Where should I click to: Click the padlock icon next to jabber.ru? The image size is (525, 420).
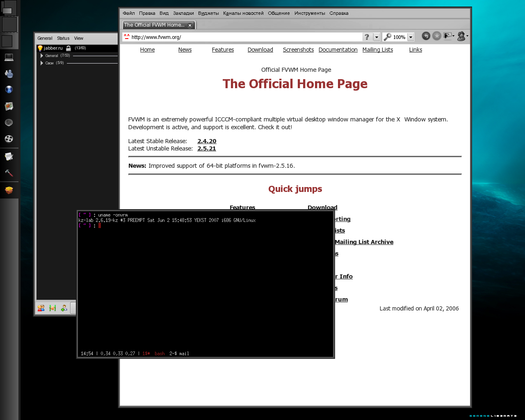68,48
